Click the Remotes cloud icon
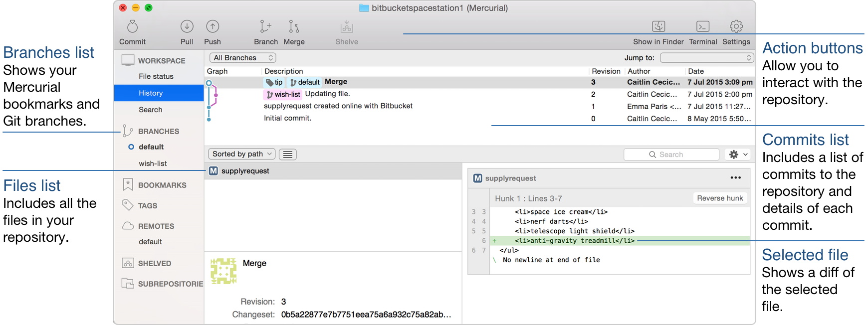 click(128, 226)
